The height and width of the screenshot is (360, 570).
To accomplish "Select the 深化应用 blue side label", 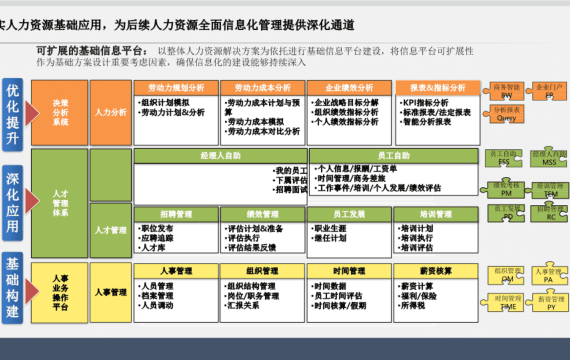I will (12, 203).
